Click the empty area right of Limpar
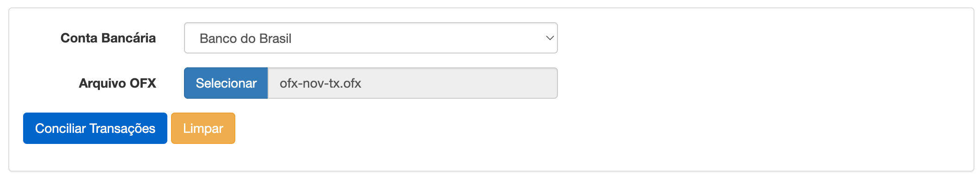Screen dimensions: 980x179 (x=601, y=128)
